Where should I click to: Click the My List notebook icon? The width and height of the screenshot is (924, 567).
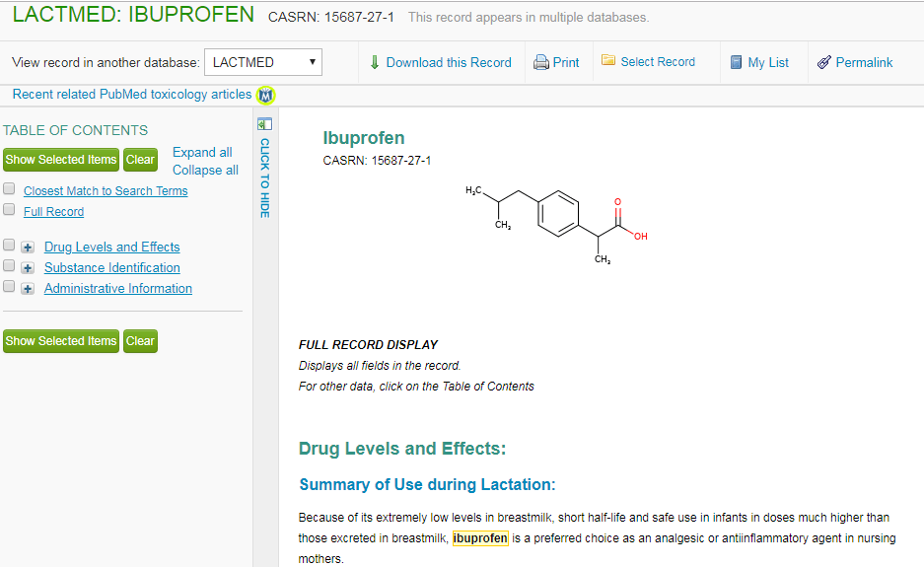[736, 62]
